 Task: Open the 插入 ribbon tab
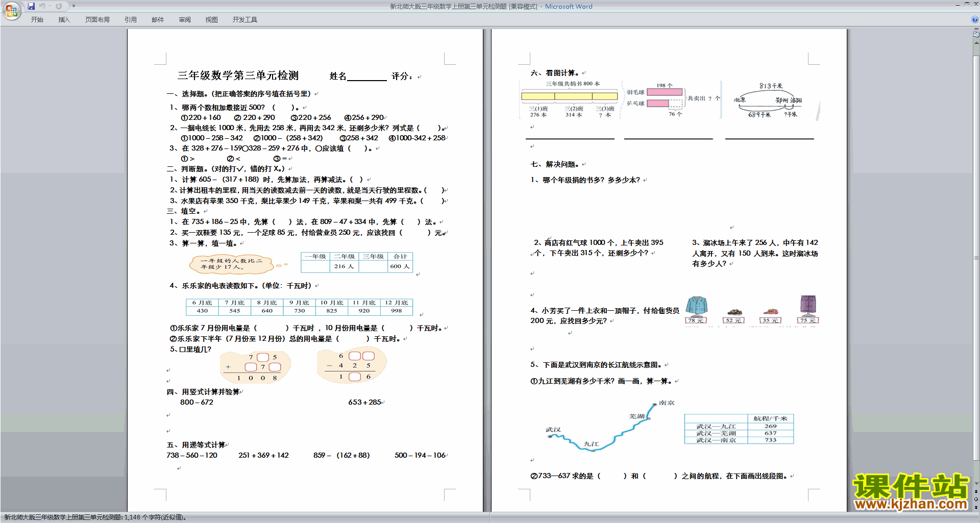click(x=64, y=20)
